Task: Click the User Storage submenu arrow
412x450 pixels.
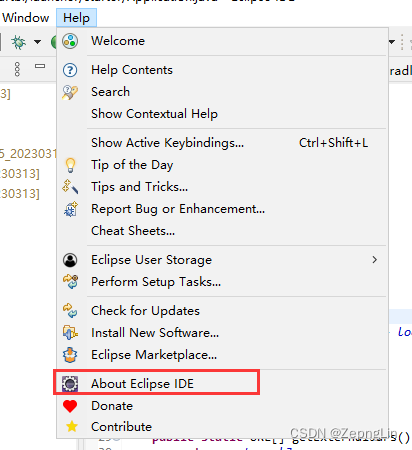Action: 375,260
